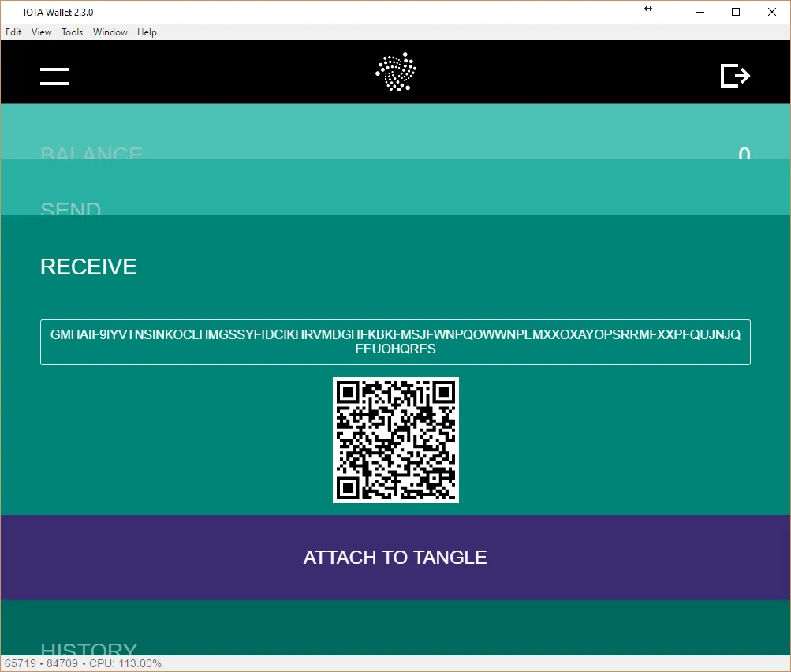Screen dimensions: 791x672
Task: Select the receive address text box
Action: 396,342
